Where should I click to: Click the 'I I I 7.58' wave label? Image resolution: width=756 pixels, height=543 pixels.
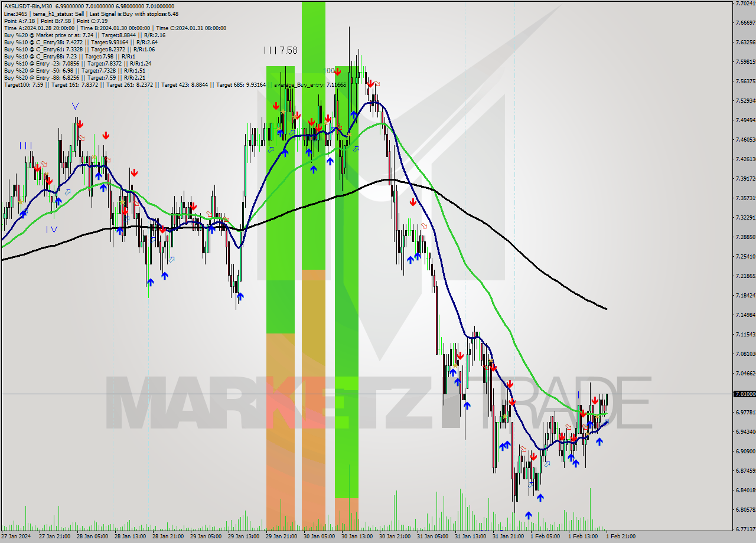click(x=281, y=50)
